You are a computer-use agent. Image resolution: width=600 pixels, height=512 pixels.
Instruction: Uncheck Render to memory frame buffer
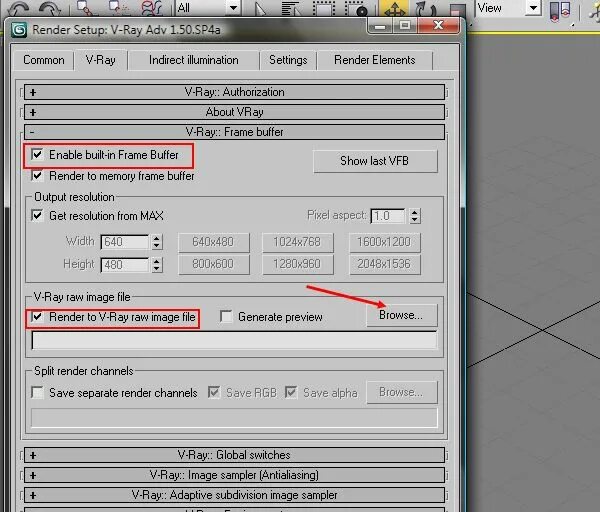[37, 176]
